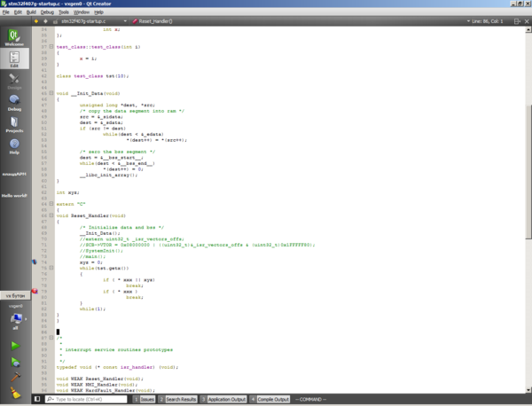Click the Hello world! sidebar item
Viewport: 532px width, 406px height.
(14, 196)
